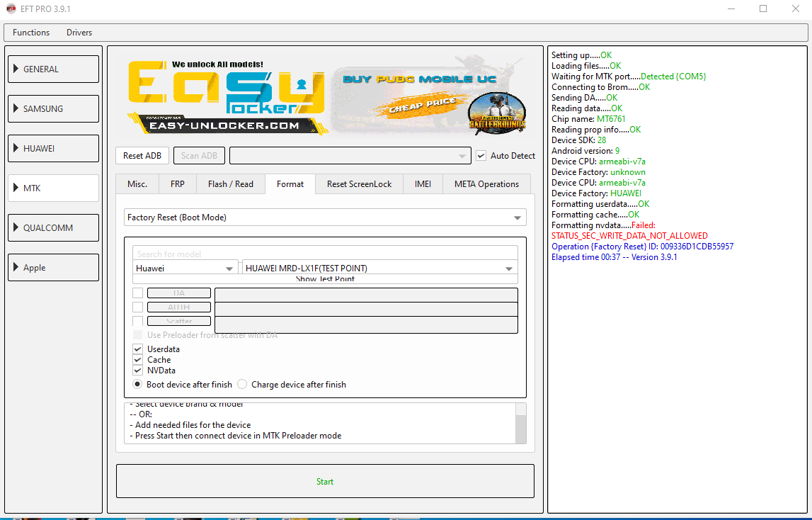The image size is (812, 520).
Task: Click the Show Test Point button
Action: 325,279
